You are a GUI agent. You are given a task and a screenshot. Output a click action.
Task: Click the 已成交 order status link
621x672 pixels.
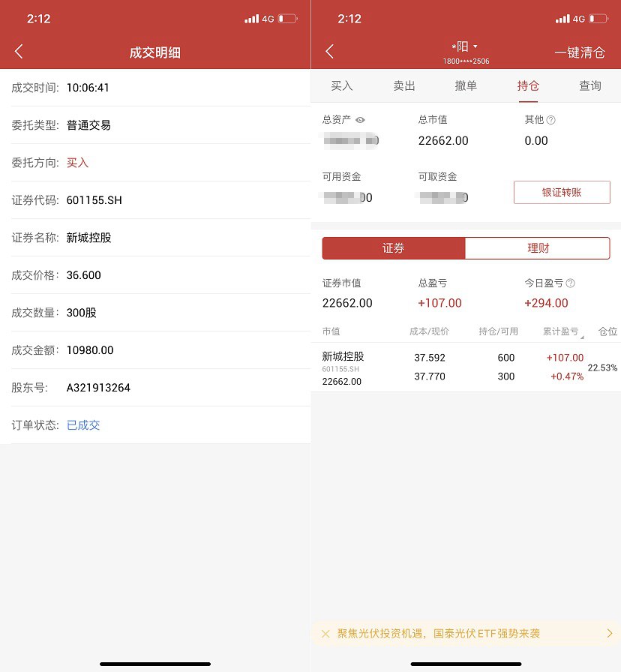click(82, 424)
